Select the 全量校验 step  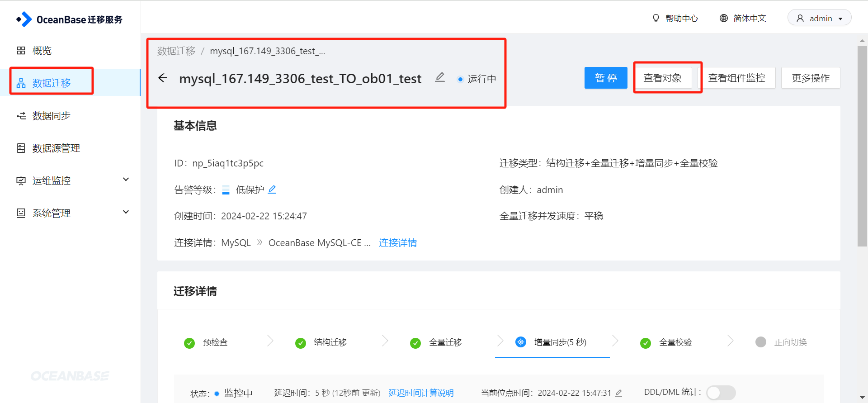tap(675, 342)
